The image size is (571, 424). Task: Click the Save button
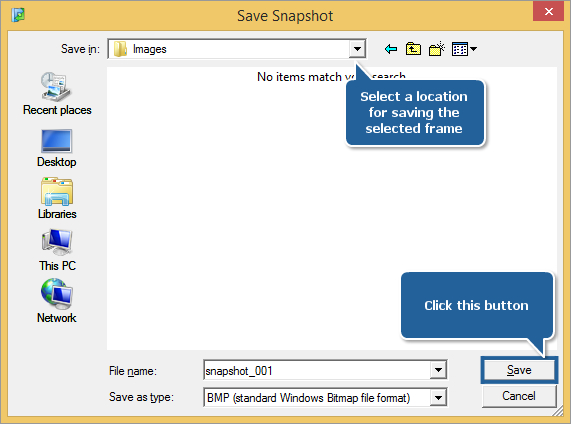tap(519, 370)
